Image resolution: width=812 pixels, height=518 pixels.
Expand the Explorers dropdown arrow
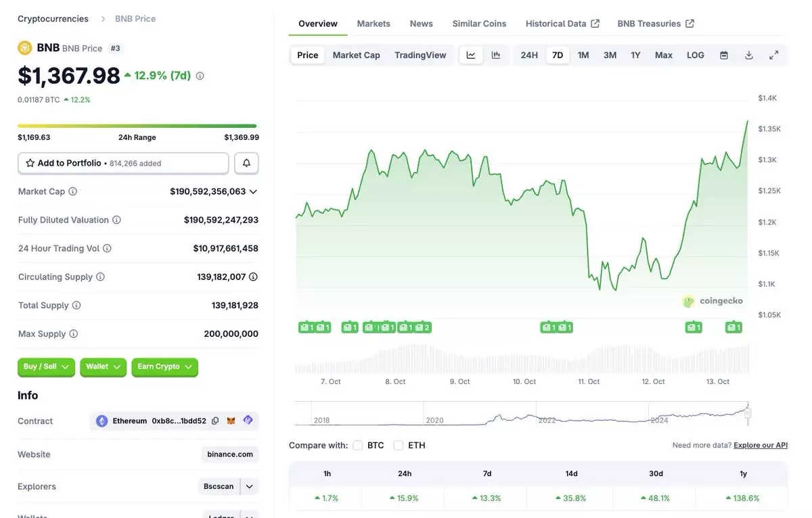[250, 486]
